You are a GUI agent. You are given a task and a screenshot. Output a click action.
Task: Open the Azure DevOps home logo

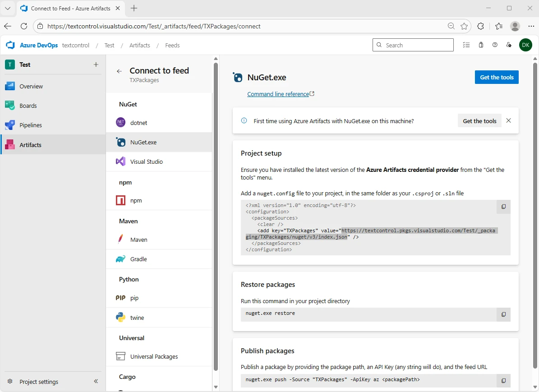[x=10, y=45]
